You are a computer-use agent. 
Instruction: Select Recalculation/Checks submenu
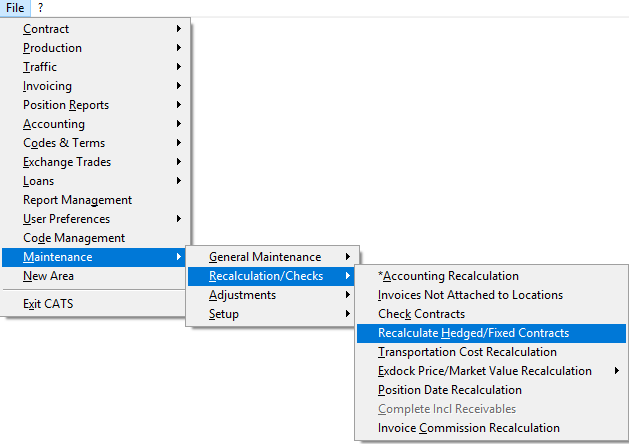[272, 276]
